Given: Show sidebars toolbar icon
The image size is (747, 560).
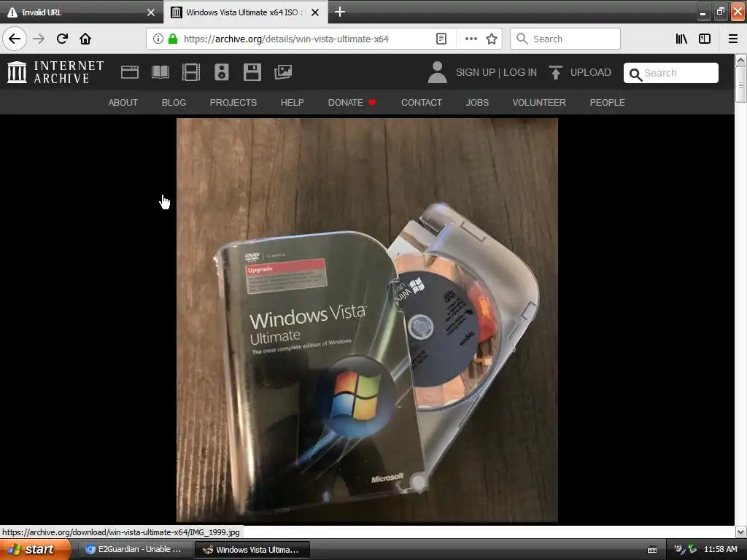Looking at the screenshot, I should pos(705,39).
